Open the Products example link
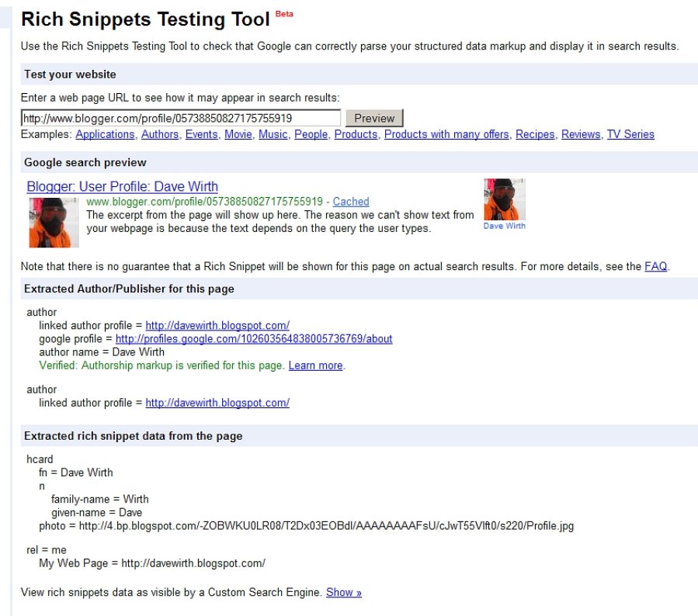698x616 pixels. [x=356, y=134]
